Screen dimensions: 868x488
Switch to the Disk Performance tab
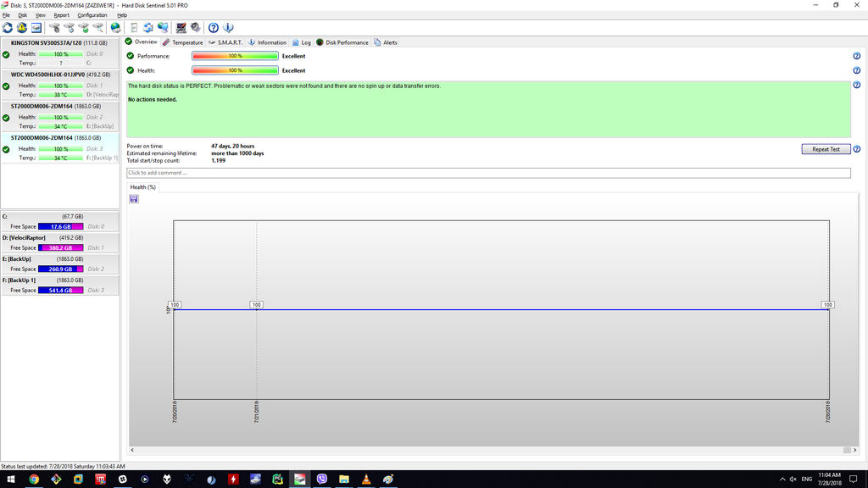[x=342, y=42]
